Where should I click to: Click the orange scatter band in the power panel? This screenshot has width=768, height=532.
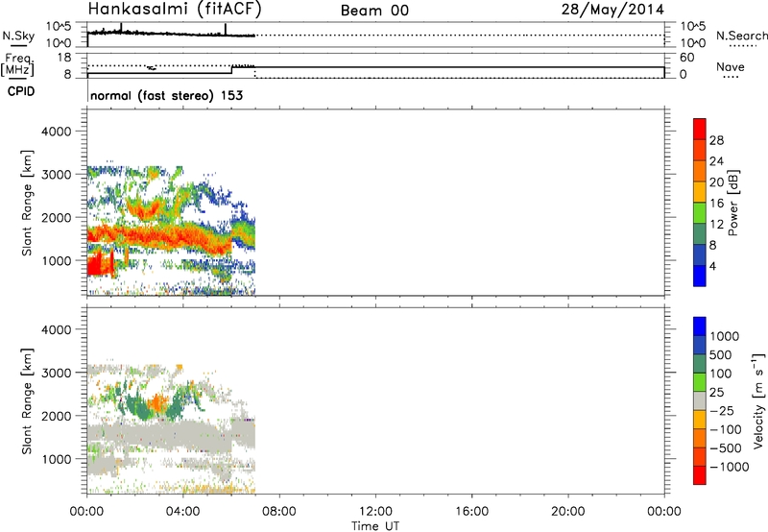[159, 237]
